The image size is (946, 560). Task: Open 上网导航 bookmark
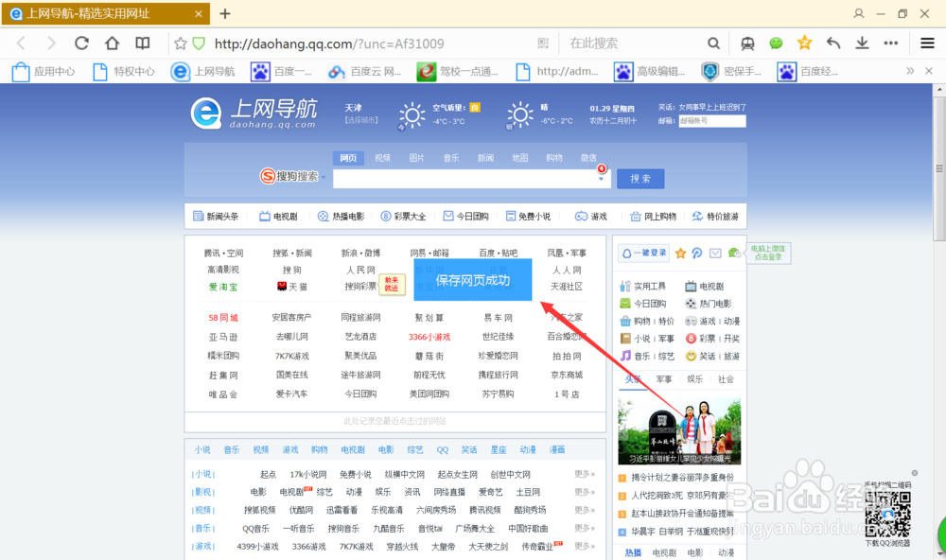(202, 71)
